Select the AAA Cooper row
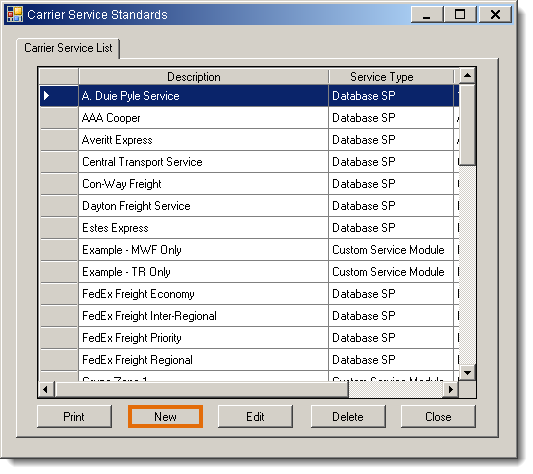This screenshot has width=533, height=474. [x=249, y=118]
